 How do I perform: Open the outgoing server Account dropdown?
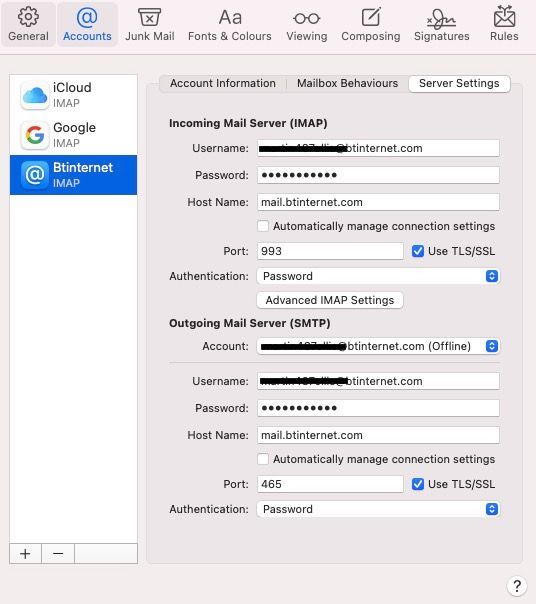click(x=378, y=346)
